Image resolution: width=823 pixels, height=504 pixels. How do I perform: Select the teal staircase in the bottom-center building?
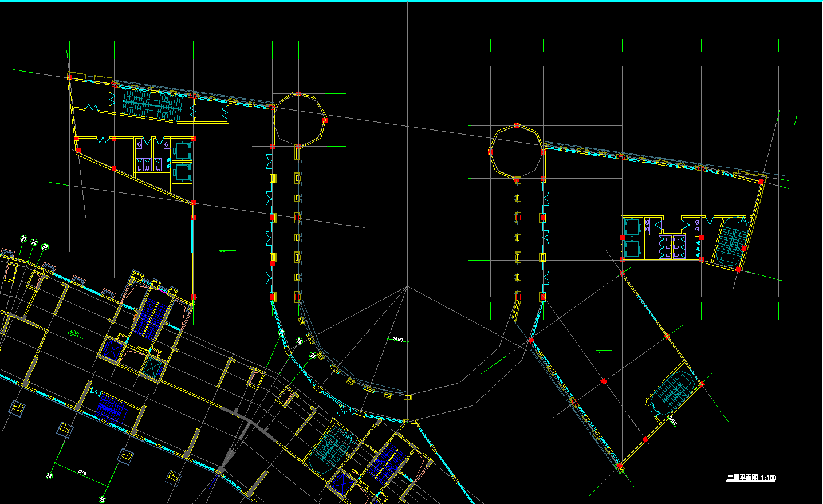(330, 447)
